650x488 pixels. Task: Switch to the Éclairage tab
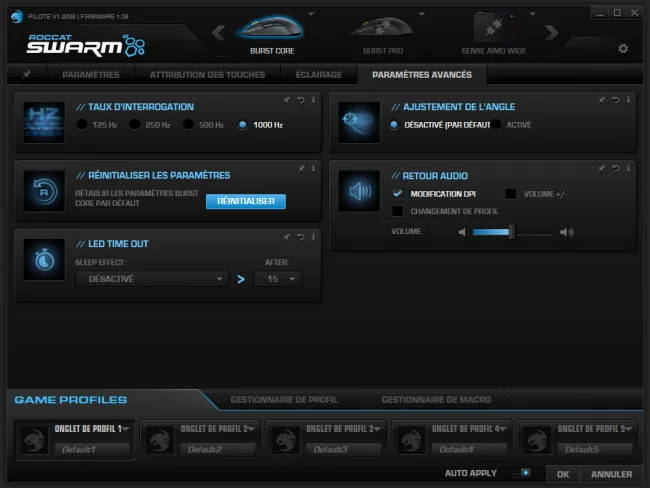pyautogui.click(x=318, y=75)
